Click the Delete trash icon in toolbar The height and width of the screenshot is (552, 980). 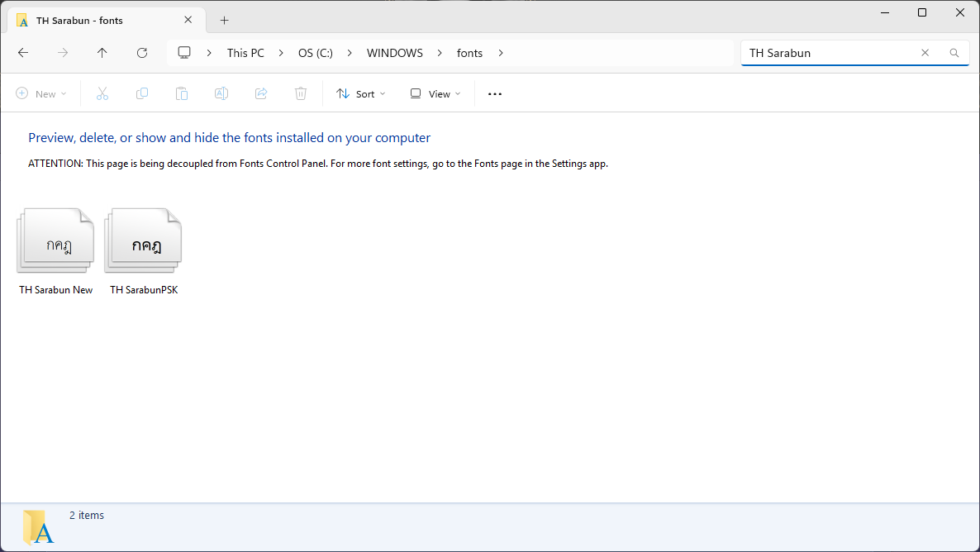point(301,94)
